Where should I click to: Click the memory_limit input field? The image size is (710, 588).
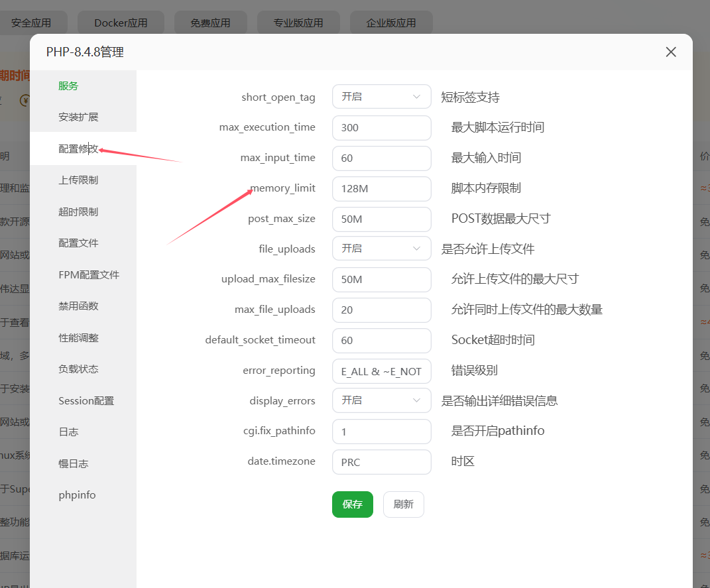(381, 188)
